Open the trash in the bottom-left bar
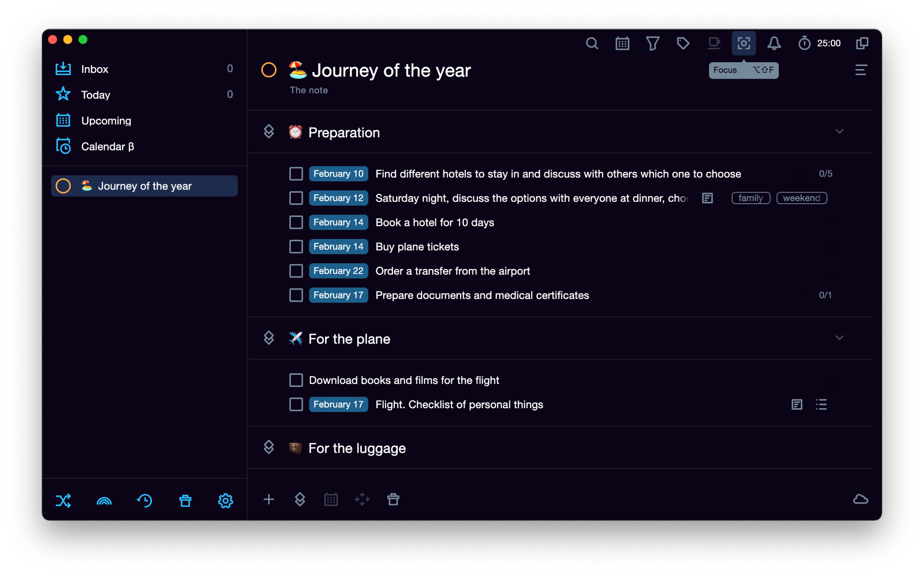Viewport: 924px width, 577px height. click(x=185, y=500)
